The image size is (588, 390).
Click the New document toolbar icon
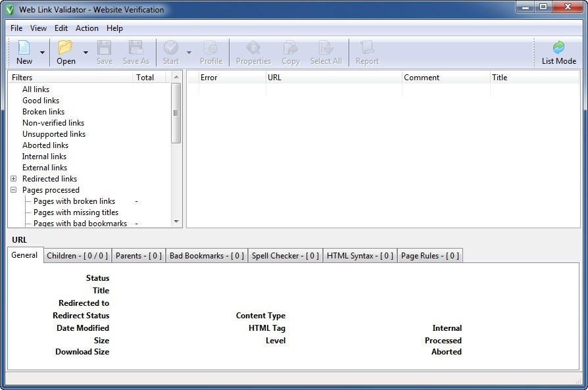(x=24, y=47)
